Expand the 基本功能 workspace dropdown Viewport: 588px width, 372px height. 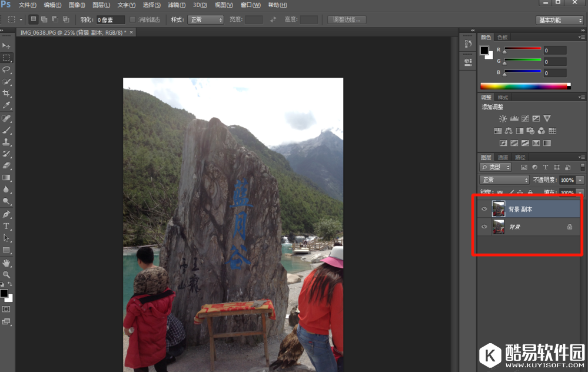559,20
